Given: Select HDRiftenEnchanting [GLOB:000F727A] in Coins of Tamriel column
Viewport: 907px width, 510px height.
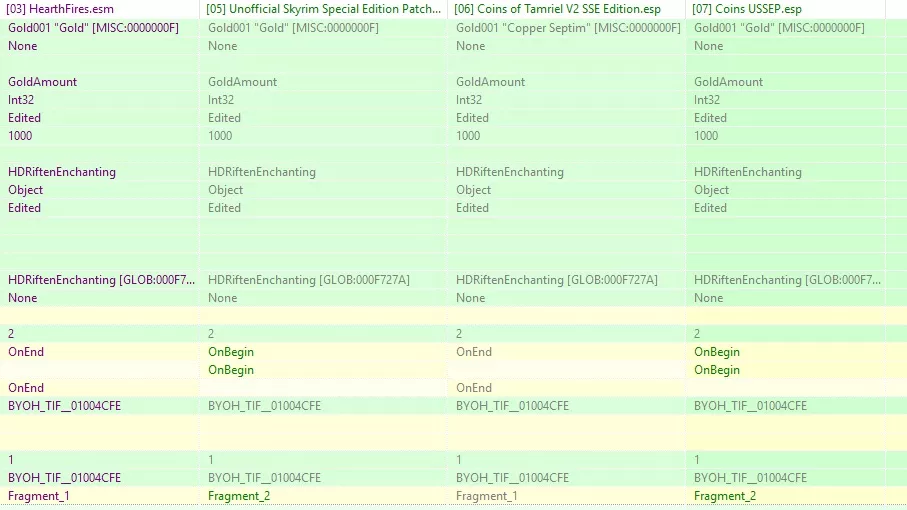Looking at the screenshot, I should [x=556, y=280].
